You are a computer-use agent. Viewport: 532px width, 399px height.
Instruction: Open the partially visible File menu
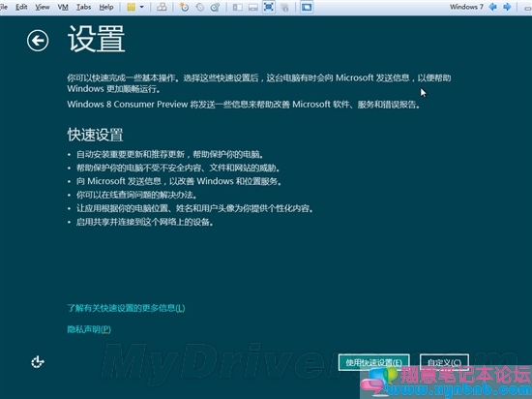pos(4,7)
